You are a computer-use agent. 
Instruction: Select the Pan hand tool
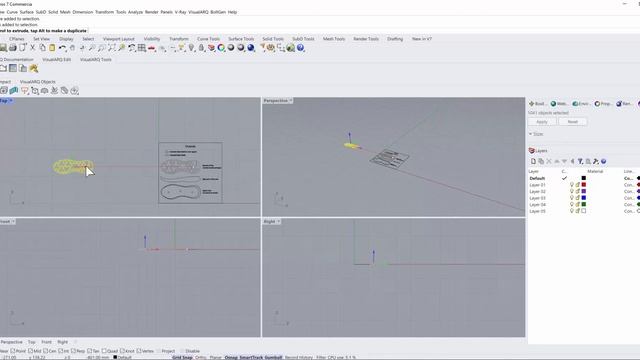72,48
